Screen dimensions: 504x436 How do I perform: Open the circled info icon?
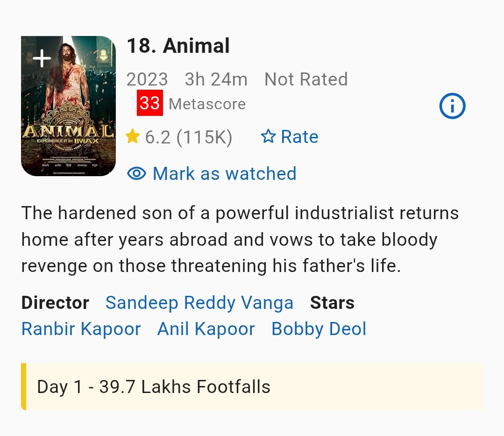point(452,106)
